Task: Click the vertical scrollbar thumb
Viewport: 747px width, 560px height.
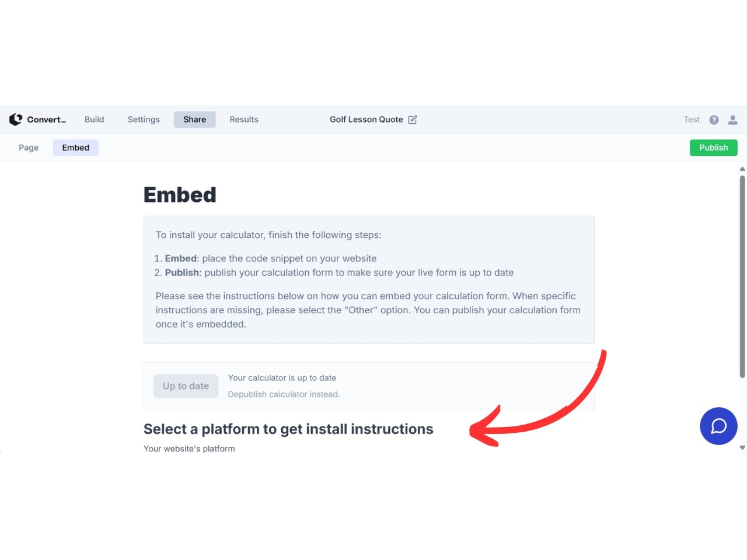Action: pyautogui.click(x=742, y=277)
